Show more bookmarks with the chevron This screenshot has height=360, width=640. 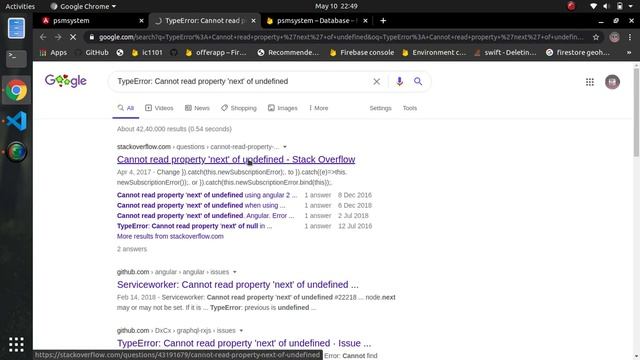629,53
